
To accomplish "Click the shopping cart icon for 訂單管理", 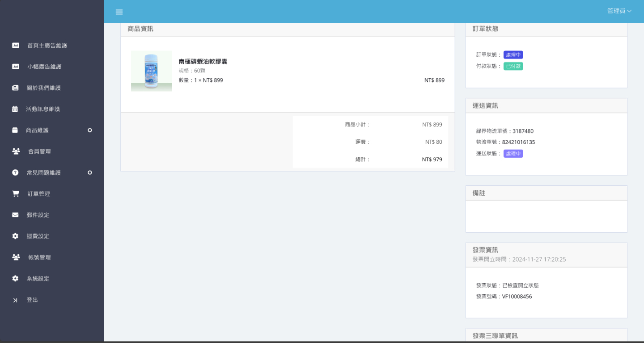I will (x=16, y=194).
